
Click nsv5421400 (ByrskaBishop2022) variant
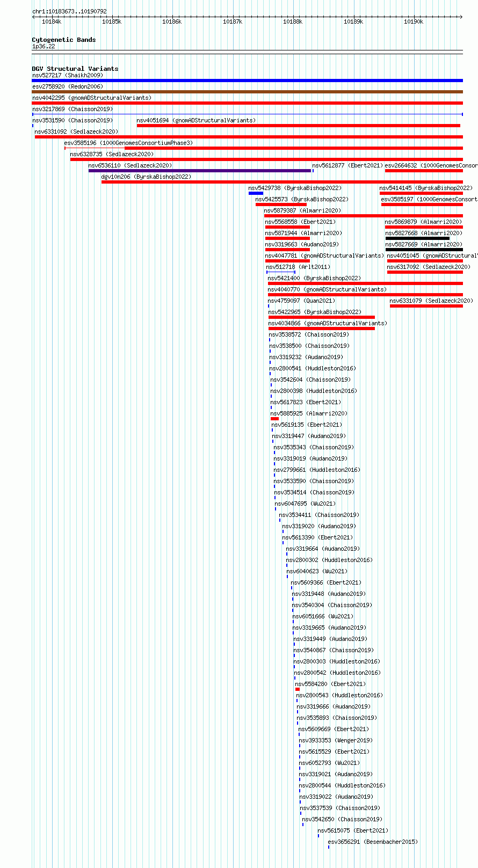(x=314, y=278)
